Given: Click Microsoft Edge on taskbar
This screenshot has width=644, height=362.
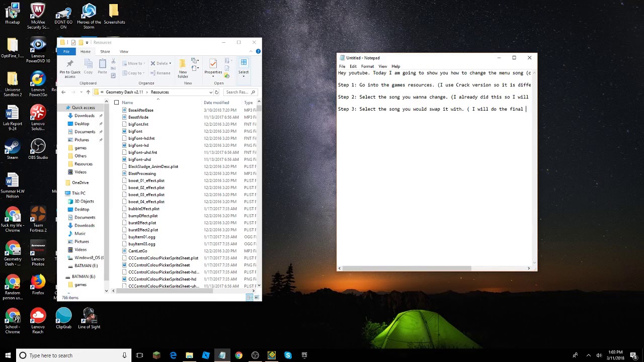Looking at the screenshot, I should 173,355.
